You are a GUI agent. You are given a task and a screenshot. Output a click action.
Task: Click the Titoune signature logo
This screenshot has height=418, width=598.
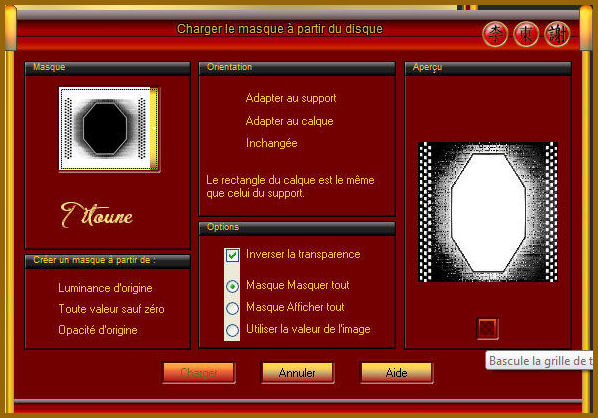pos(97,215)
